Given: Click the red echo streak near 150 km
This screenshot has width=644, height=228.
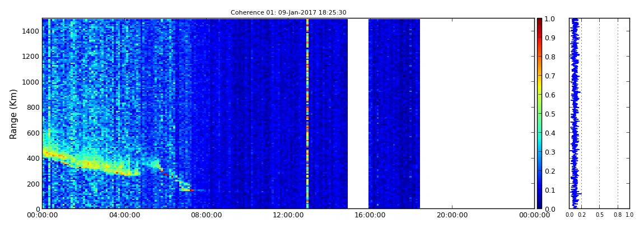Looking at the screenshot, I should pyautogui.click(x=190, y=190).
